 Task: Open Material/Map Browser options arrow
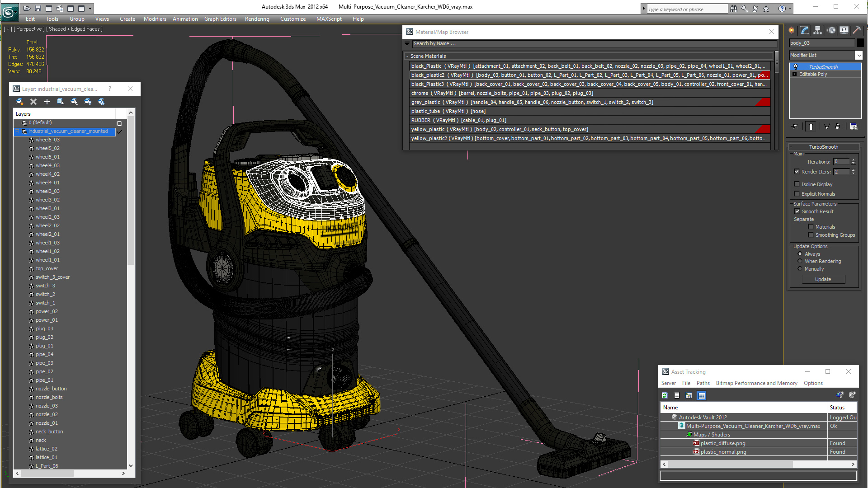pyautogui.click(x=407, y=44)
